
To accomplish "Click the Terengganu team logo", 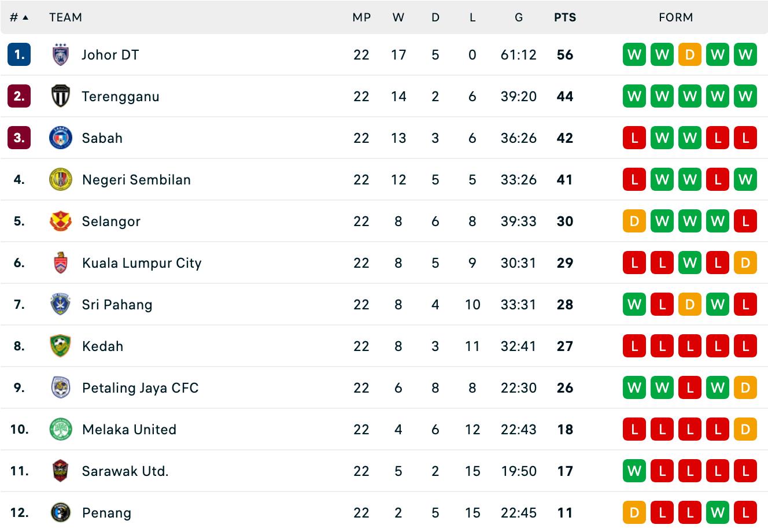I will coord(60,97).
